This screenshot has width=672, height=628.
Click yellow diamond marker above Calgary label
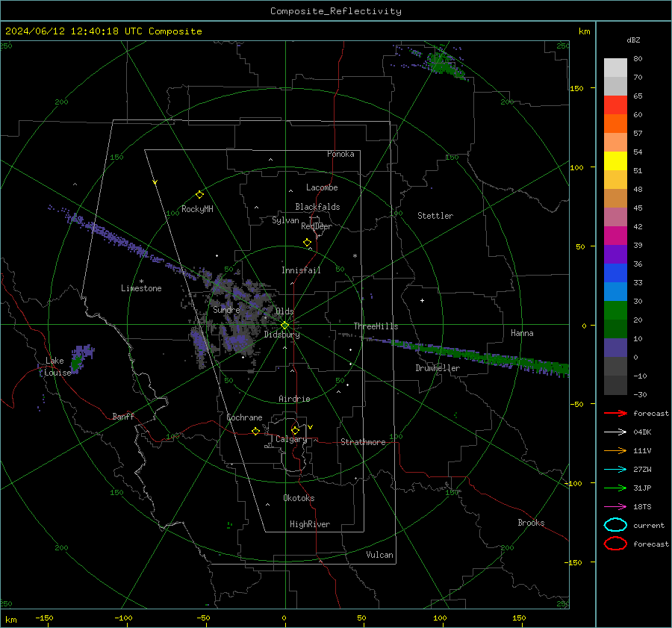295,430
